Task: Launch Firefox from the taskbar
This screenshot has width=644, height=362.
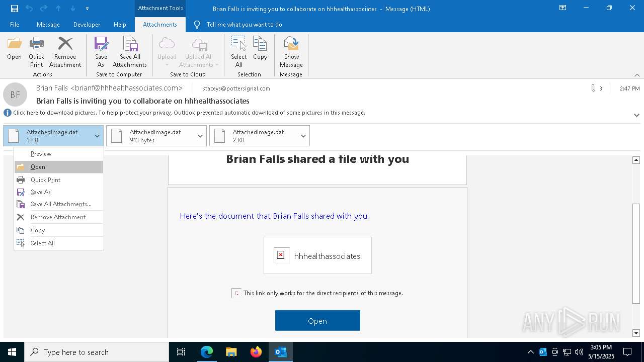Action: point(256,352)
